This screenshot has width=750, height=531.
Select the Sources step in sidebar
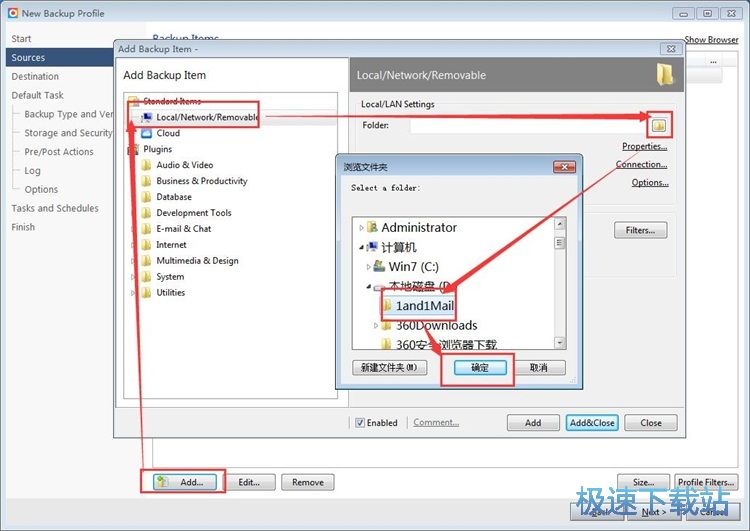tap(60, 57)
